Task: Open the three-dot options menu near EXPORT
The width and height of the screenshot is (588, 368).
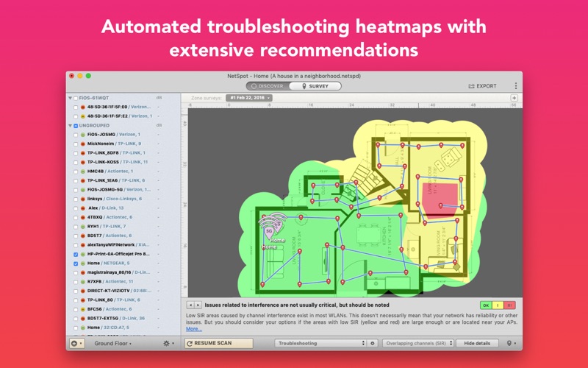Action: (x=516, y=86)
